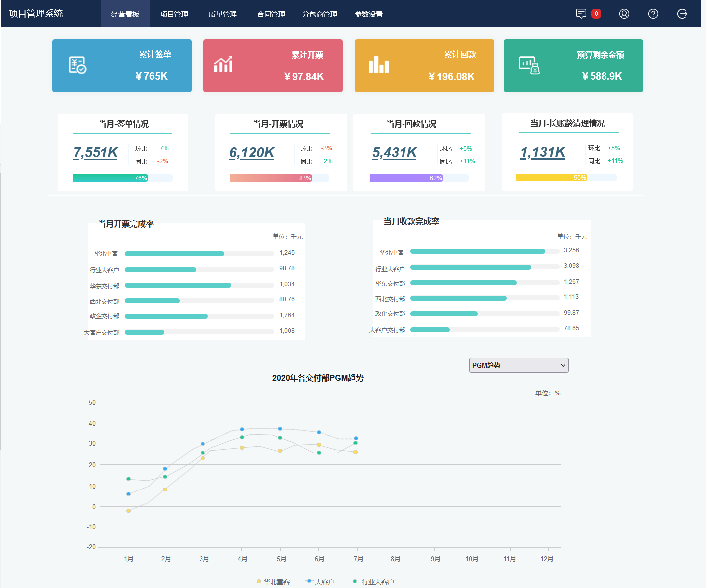Click 西北交付部 bar in 当月收款完成率
706x588 pixels.
(x=459, y=298)
